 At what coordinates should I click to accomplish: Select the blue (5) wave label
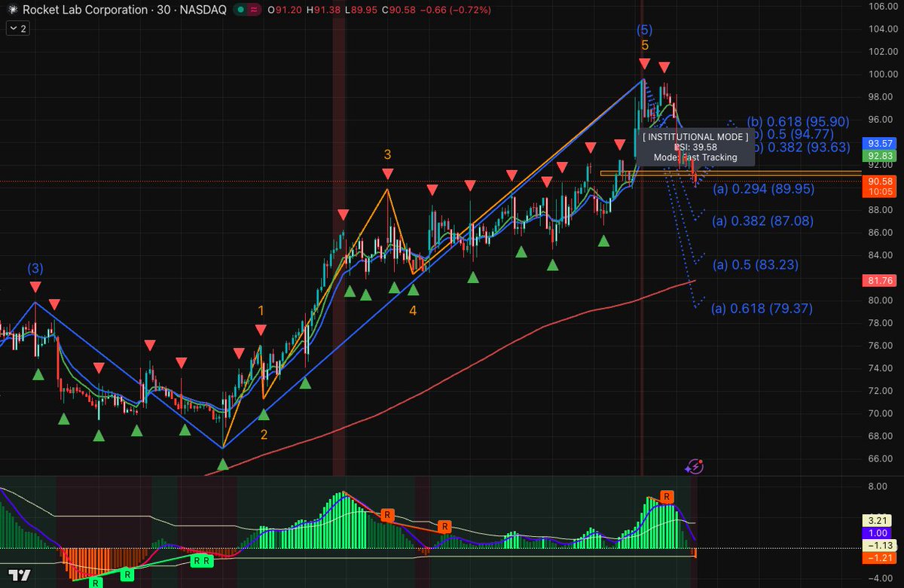point(644,30)
